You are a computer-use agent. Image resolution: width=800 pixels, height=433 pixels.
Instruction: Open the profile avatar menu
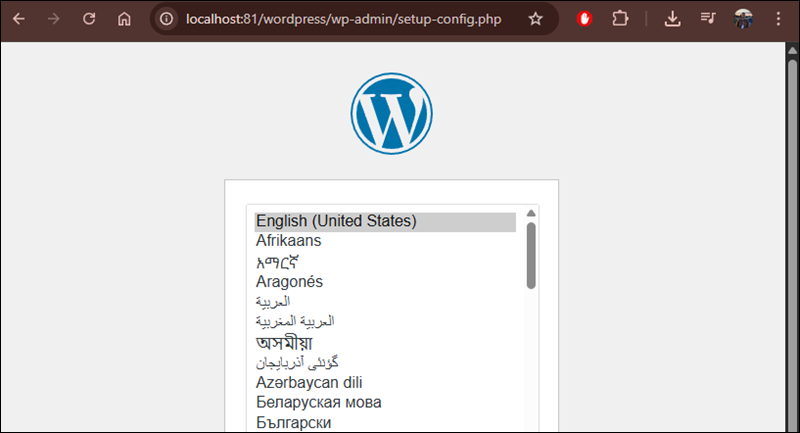pyautogui.click(x=743, y=19)
